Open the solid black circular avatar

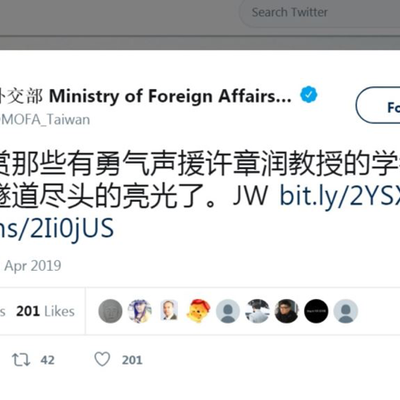click(316, 311)
